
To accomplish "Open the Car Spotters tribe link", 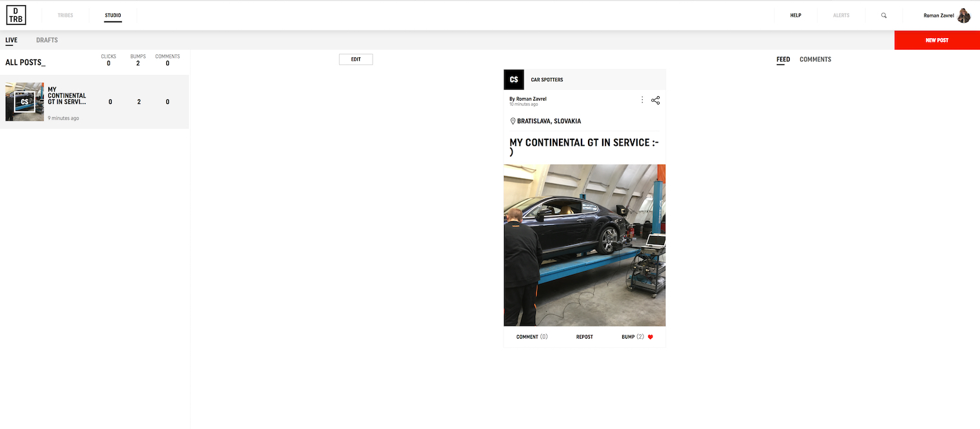I will [547, 80].
